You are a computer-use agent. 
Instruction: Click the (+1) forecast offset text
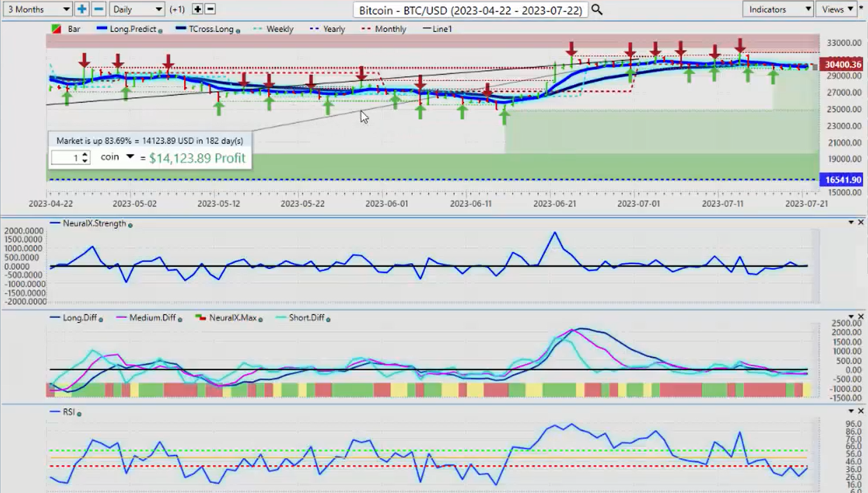pos(177,10)
